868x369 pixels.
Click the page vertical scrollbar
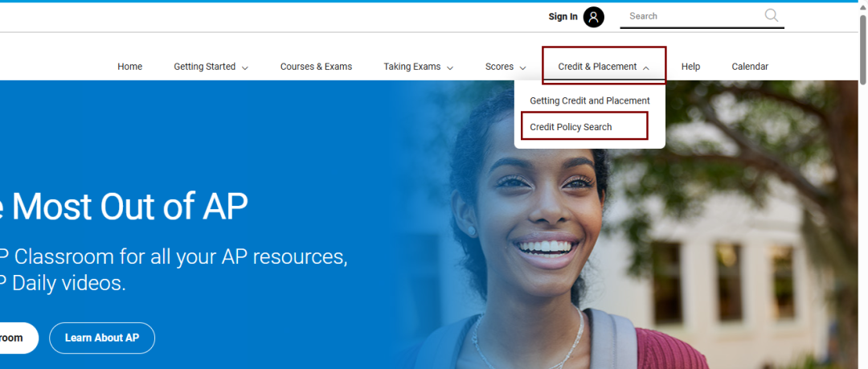[x=863, y=50]
